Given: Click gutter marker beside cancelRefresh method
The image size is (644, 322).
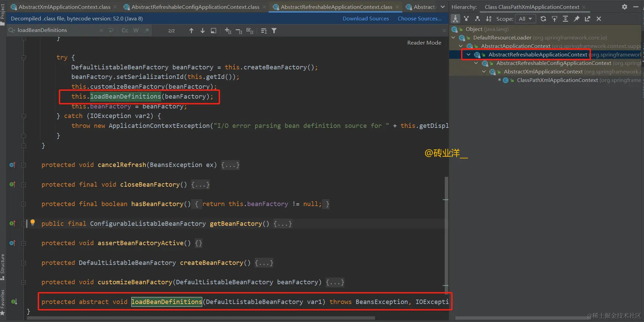Looking at the screenshot, I should click(x=13, y=165).
